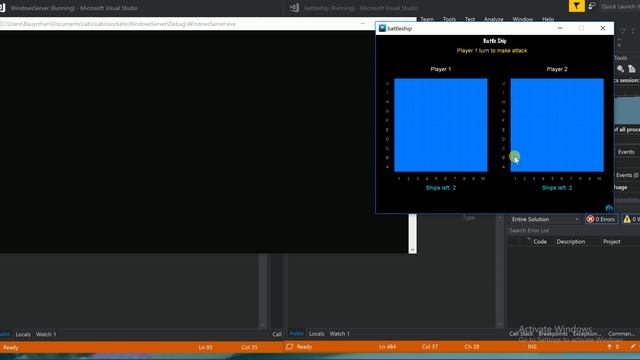The width and height of the screenshot is (640, 360).
Task: Sort Error List by Project column
Action: pos(611,242)
